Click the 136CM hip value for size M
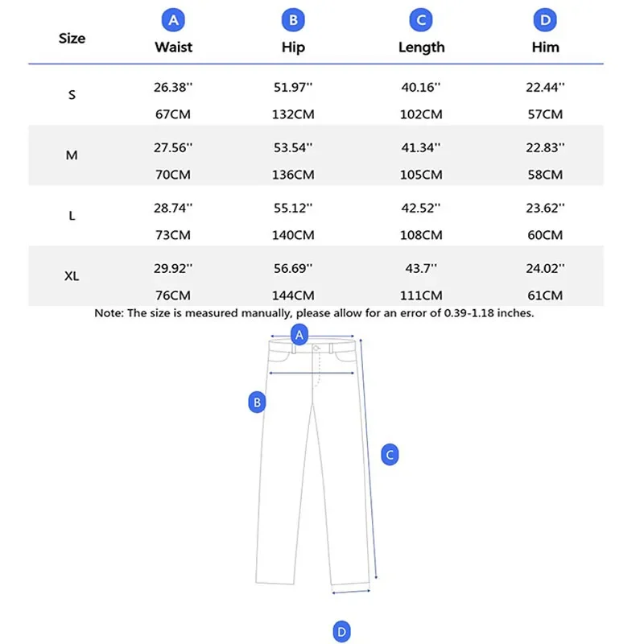The height and width of the screenshot is (644, 644). pyautogui.click(x=293, y=175)
